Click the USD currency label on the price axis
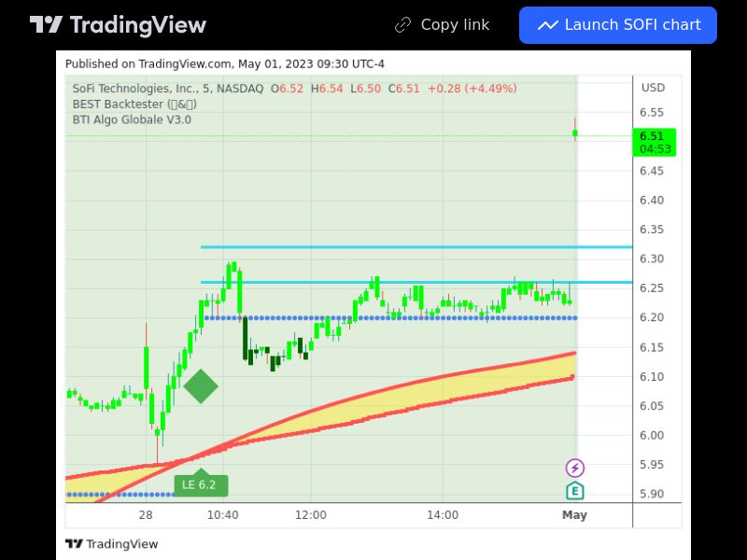747x560 pixels. [653, 88]
